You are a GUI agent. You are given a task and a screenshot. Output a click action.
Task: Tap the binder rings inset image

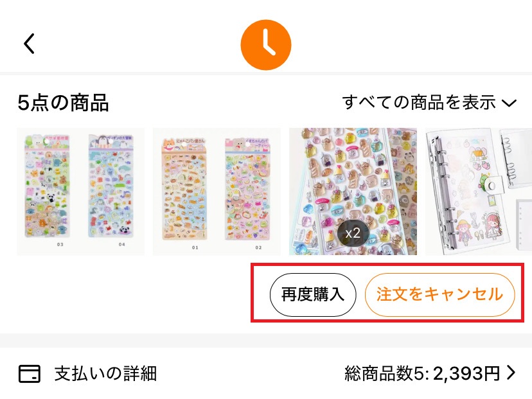tap(516, 157)
